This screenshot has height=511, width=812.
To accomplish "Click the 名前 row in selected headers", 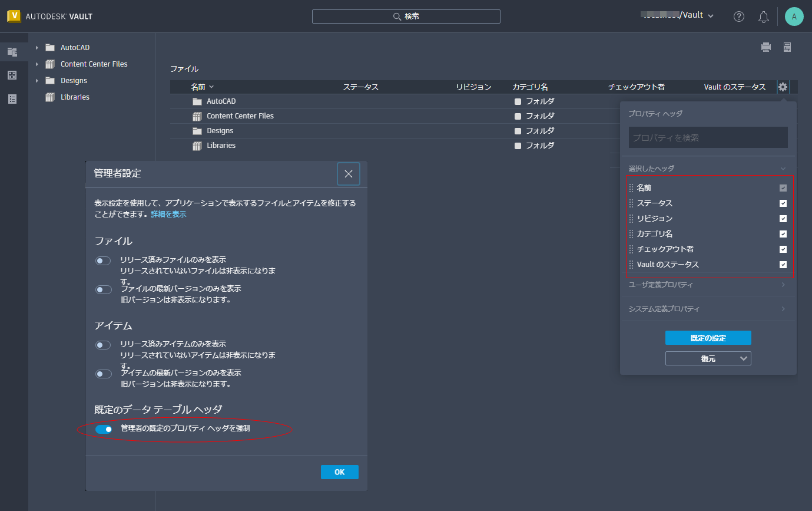I will 708,188.
